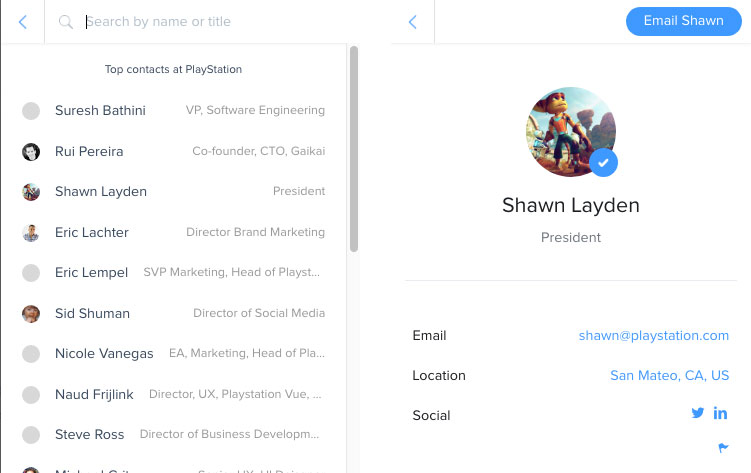
Task: Select contact Rui Pereira
Action: 173,151
